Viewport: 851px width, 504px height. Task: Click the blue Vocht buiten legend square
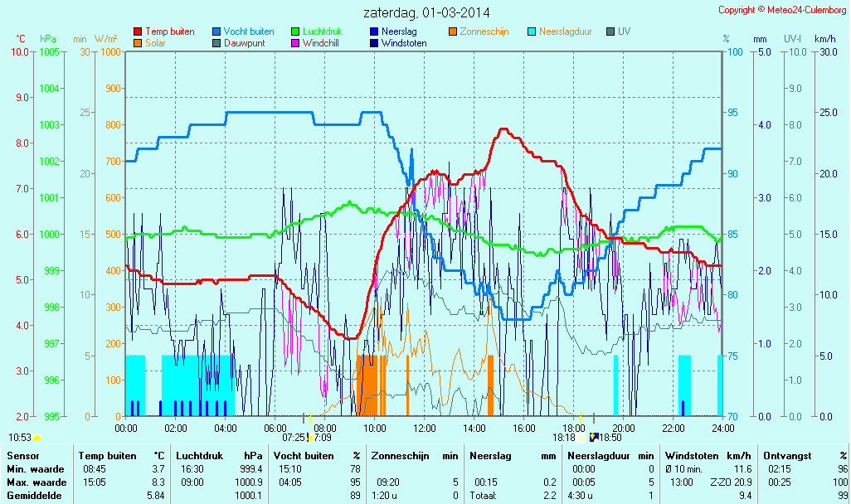216,31
